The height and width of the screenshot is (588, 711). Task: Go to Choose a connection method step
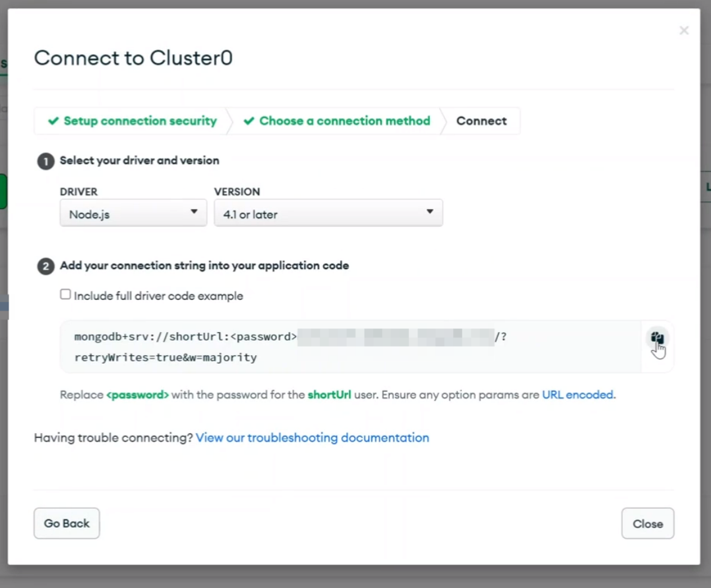[344, 121]
